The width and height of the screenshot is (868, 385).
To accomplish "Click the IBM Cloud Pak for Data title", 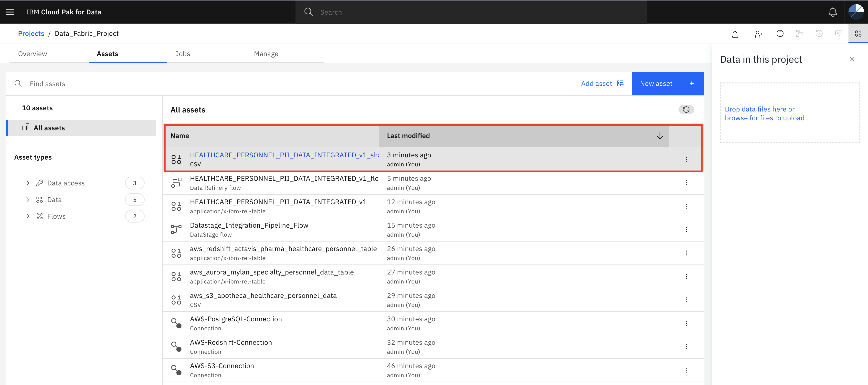I will 64,12.
